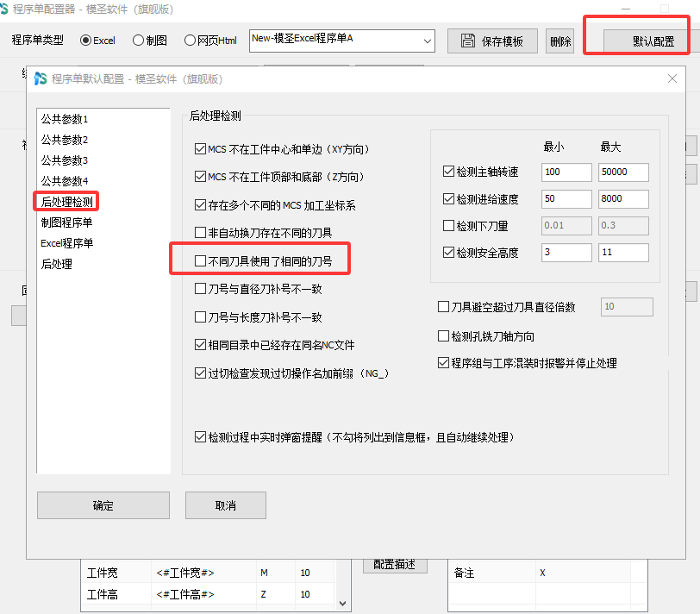Click the 模圣 app logo in dialog title bar
The image size is (700, 614).
(x=41, y=78)
